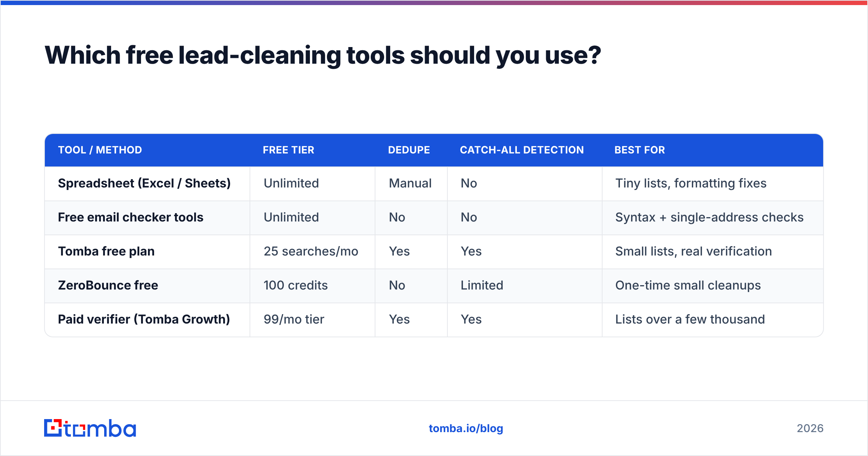Click the 'Limited' catch-all cell
The width and height of the screenshot is (868, 456).
tap(482, 285)
